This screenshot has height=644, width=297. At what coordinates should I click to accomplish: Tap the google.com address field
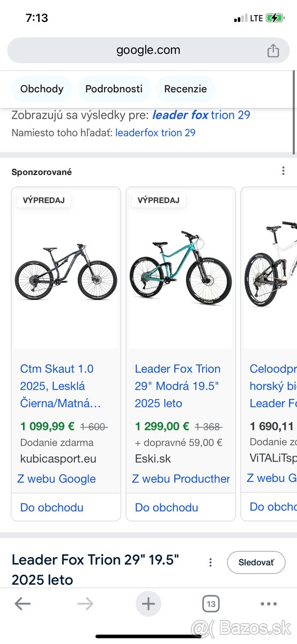coord(148,50)
